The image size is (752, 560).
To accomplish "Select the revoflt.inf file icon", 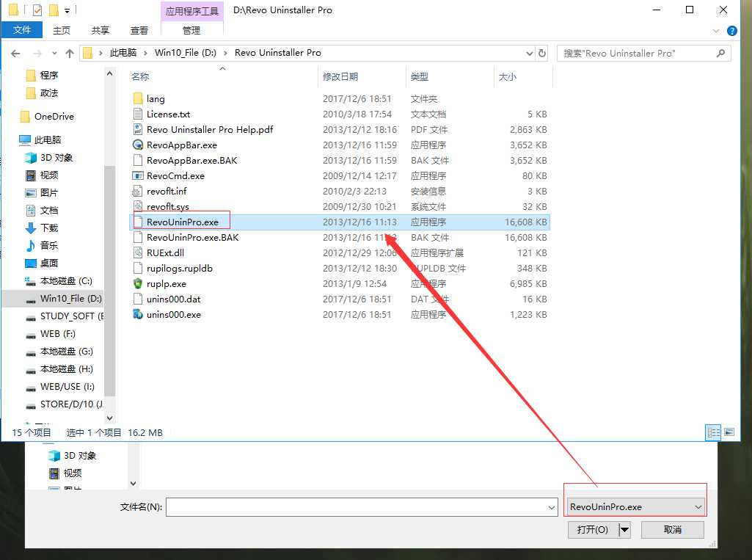I will tap(138, 191).
